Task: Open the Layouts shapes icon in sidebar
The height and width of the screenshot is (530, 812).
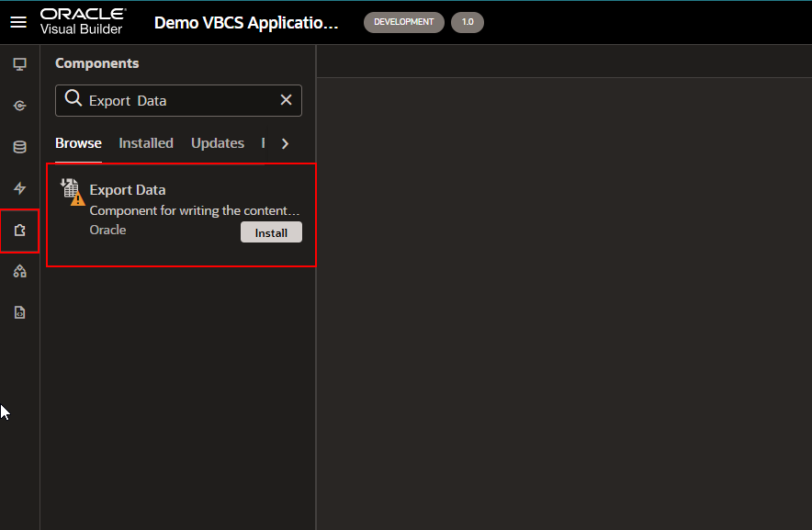Action: (19, 271)
